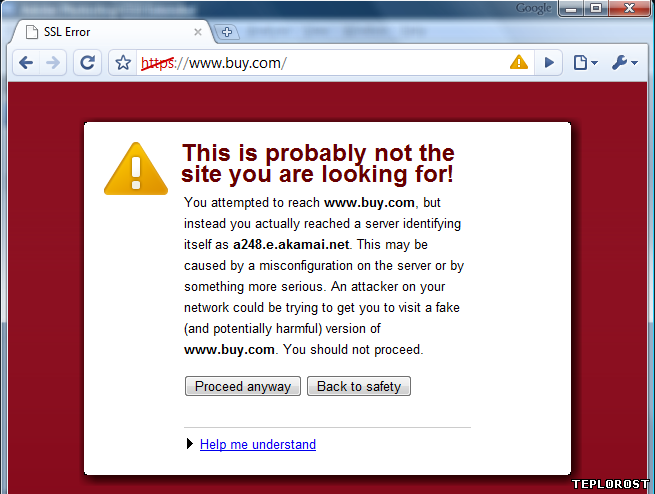Click the large warning triangle in the dialog

pyautogui.click(x=136, y=169)
